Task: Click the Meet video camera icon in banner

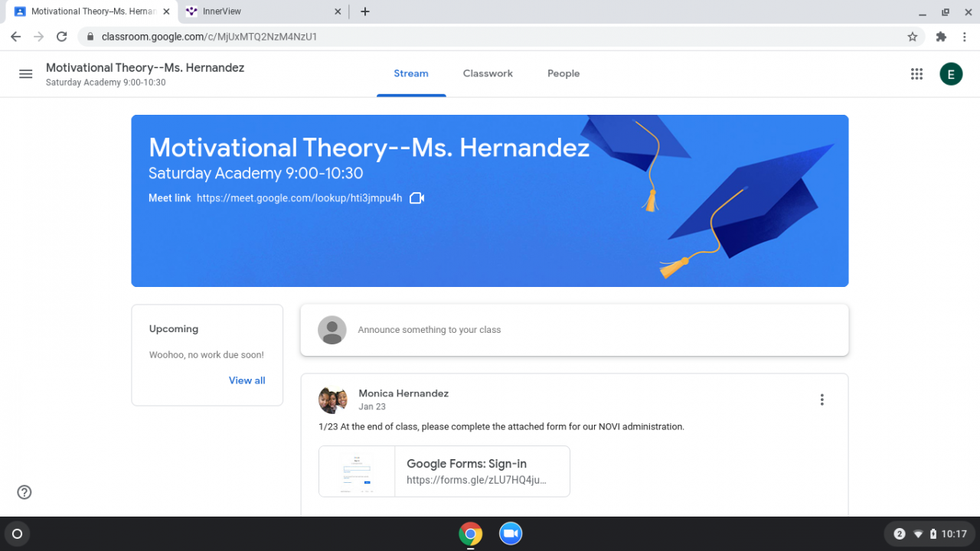Action: [x=416, y=198]
